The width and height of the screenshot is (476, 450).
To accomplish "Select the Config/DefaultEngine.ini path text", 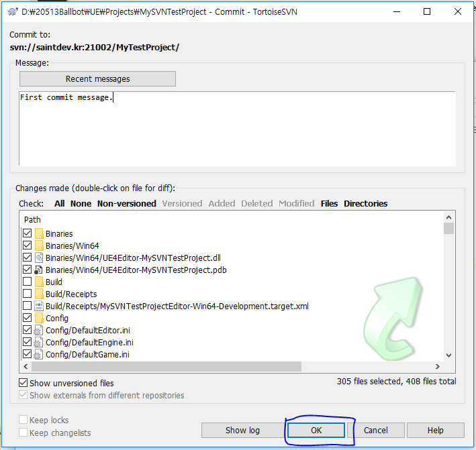I will point(89,342).
